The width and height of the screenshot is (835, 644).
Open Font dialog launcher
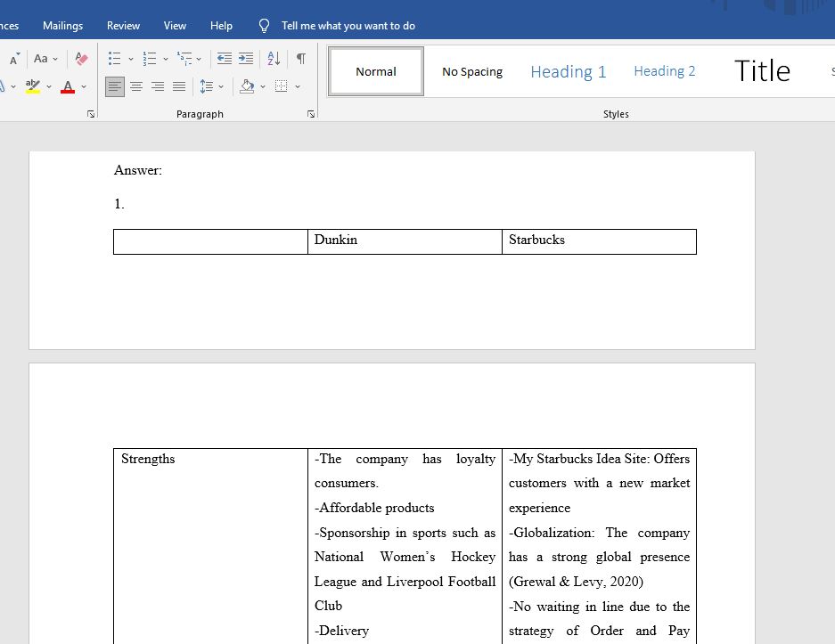coord(91,114)
